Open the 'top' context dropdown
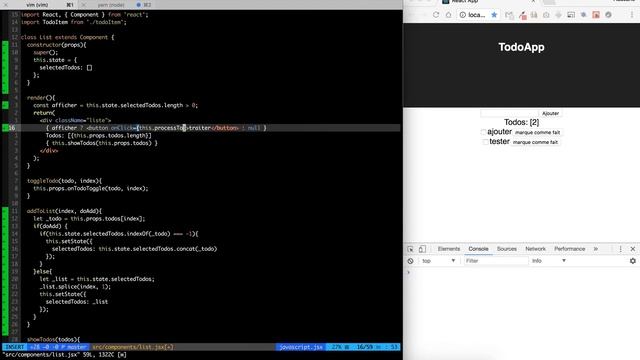The width and height of the screenshot is (640, 360). (x=438, y=261)
